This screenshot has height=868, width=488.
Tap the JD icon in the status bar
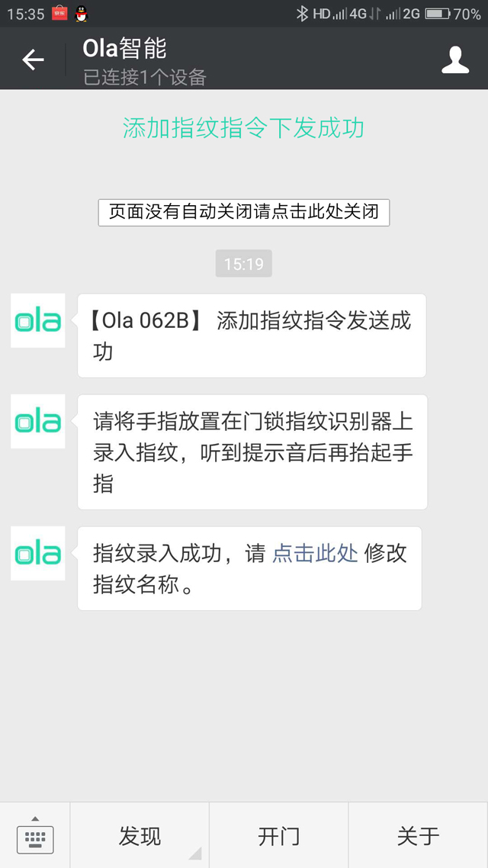[61, 12]
